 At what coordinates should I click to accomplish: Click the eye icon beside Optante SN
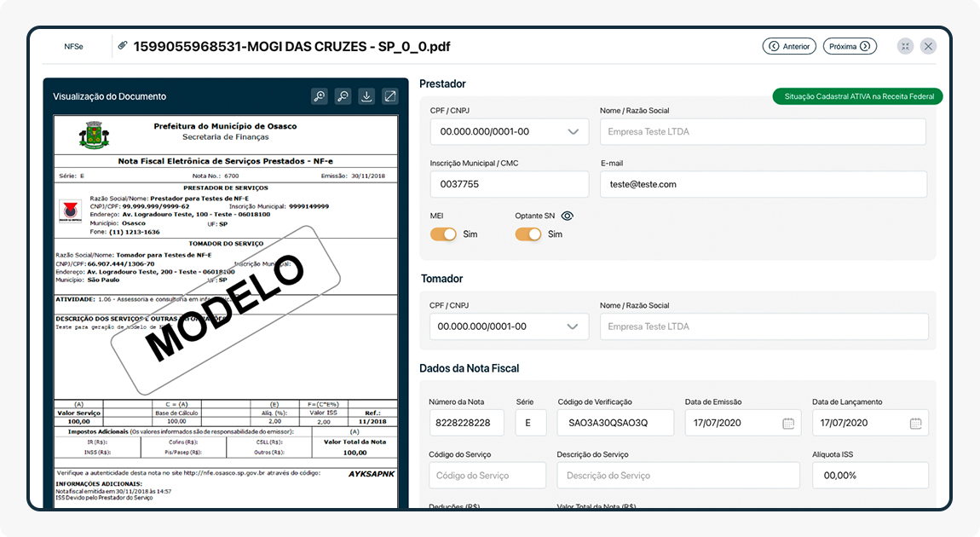[567, 217]
